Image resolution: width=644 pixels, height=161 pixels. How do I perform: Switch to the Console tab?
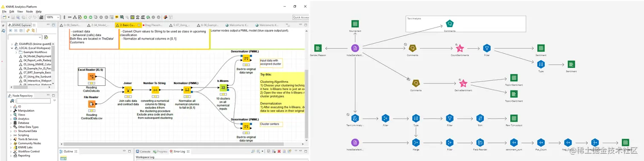[143, 151]
